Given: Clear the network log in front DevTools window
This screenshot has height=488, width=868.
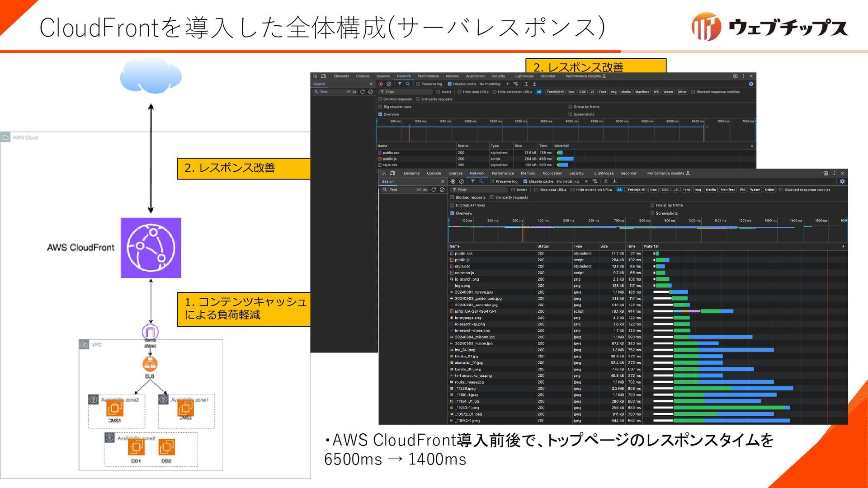Looking at the screenshot, I should coord(462,182).
